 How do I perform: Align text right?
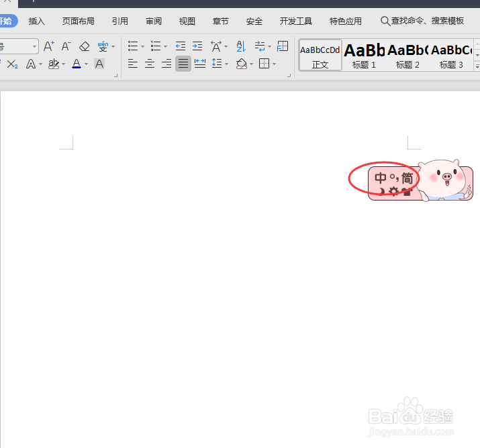(x=166, y=64)
